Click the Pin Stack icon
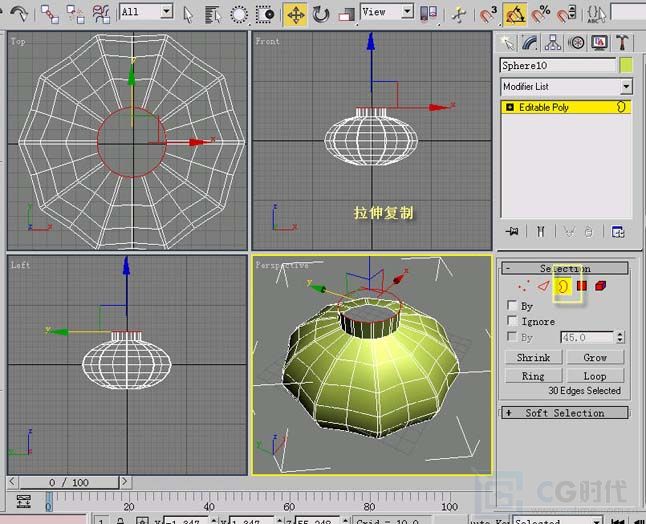Viewport: 646px width, 524px height. 513,232
